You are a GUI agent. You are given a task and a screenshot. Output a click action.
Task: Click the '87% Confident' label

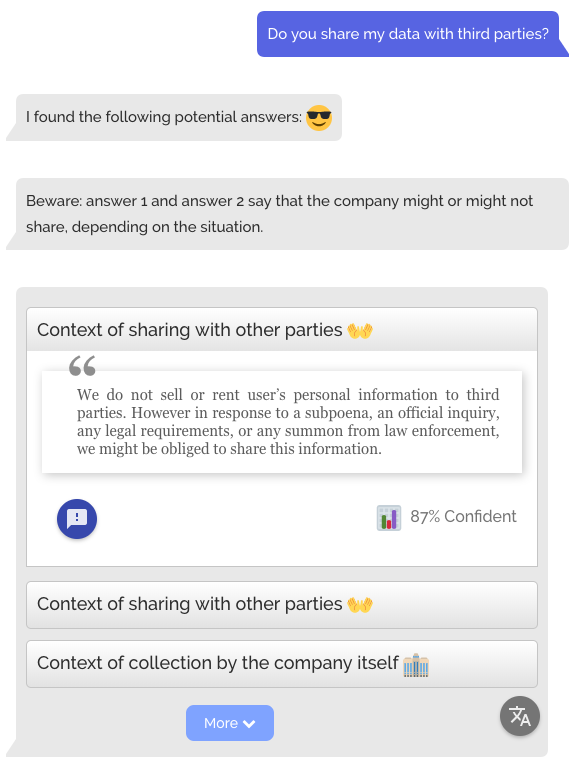[x=463, y=517]
